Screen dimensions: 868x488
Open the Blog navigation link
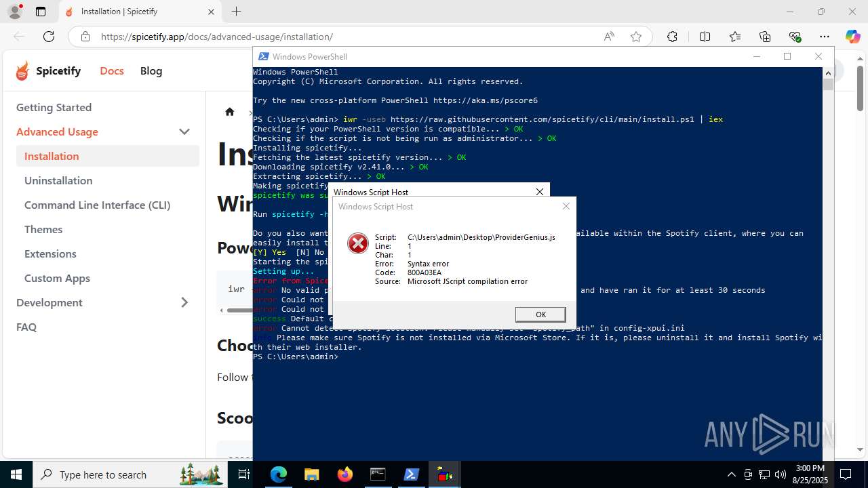point(151,70)
